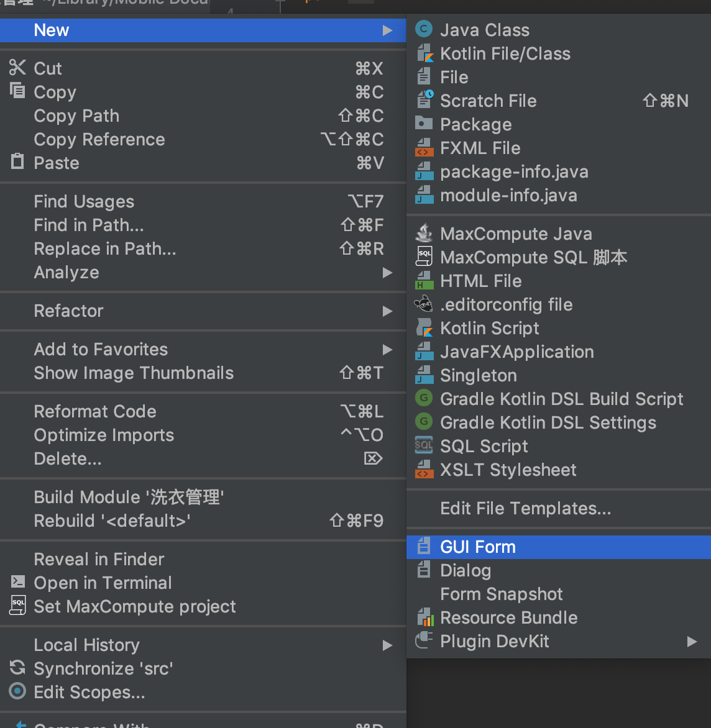Select GUI Form from the New submenu
The height and width of the screenshot is (728, 711).
tap(477, 547)
